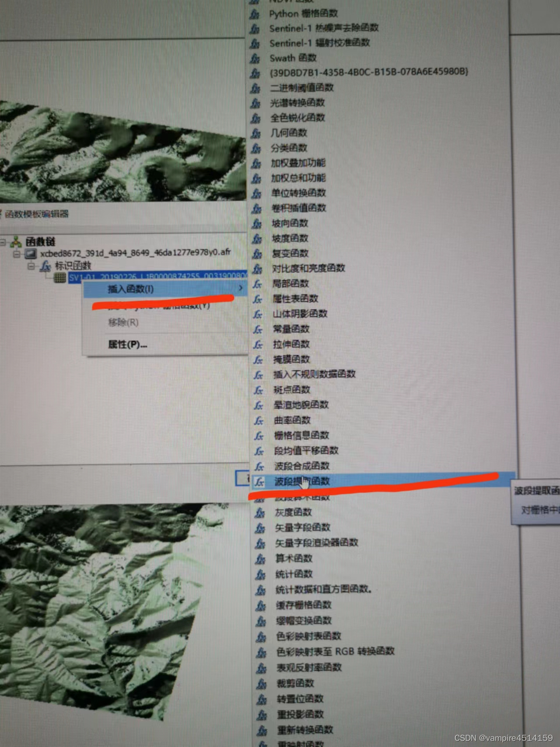Click fx icon beside 插入不规则数据函数
Screen dimensions: 560x747
point(259,375)
